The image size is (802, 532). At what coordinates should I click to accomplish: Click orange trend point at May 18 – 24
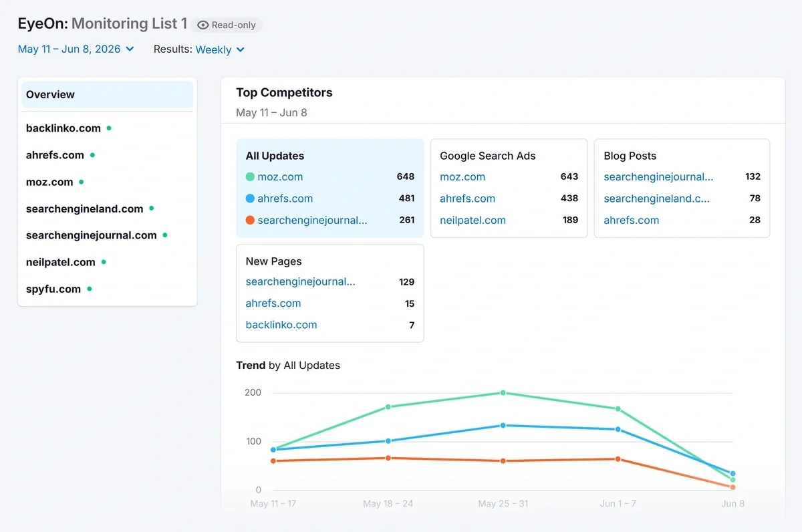coord(388,458)
